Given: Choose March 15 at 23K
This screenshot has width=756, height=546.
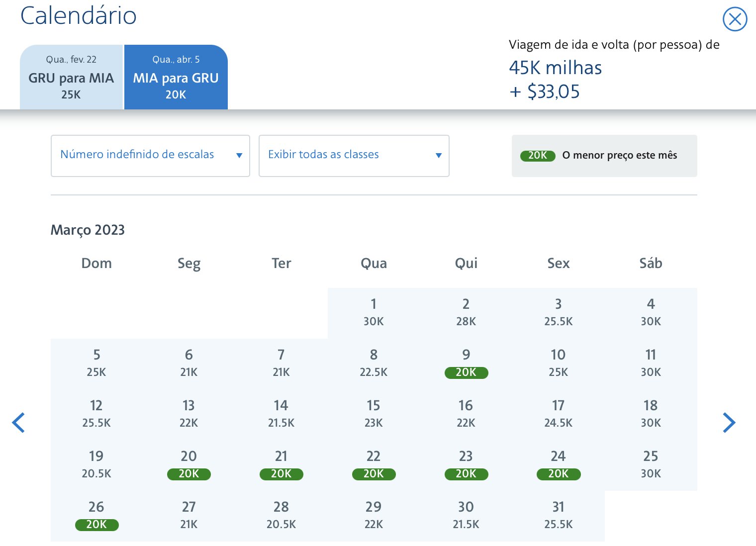Looking at the screenshot, I should (374, 414).
